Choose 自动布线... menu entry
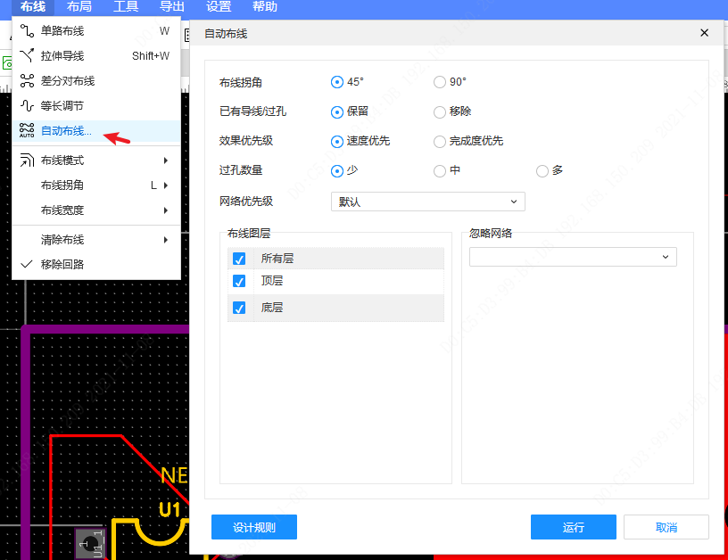 [x=96, y=131]
